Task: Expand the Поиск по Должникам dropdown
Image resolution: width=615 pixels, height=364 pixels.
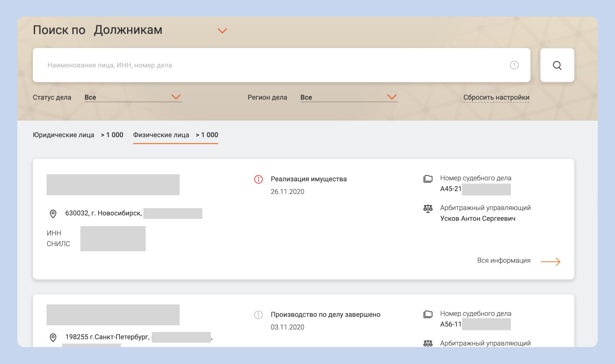Action: 222,31
